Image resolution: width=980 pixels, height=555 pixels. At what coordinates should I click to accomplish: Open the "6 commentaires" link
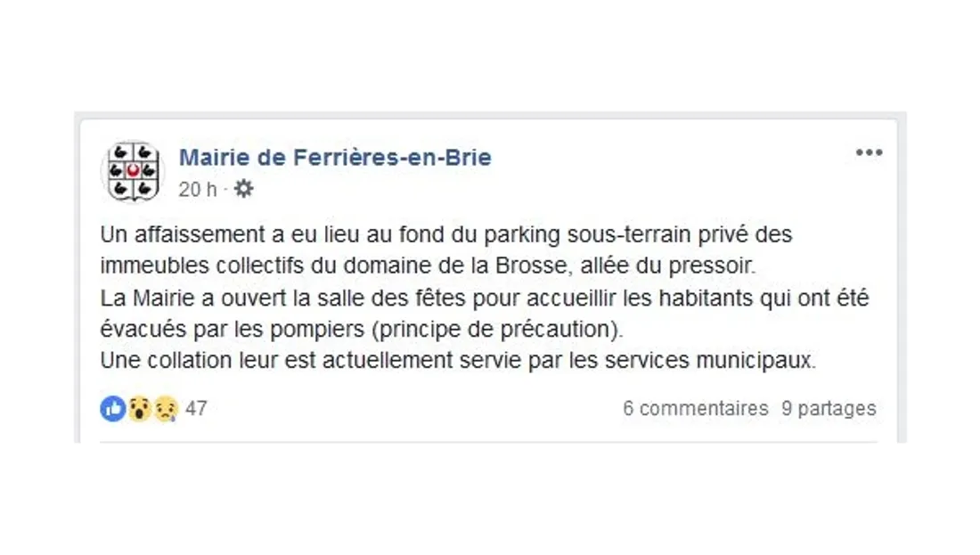(x=695, y=409)
